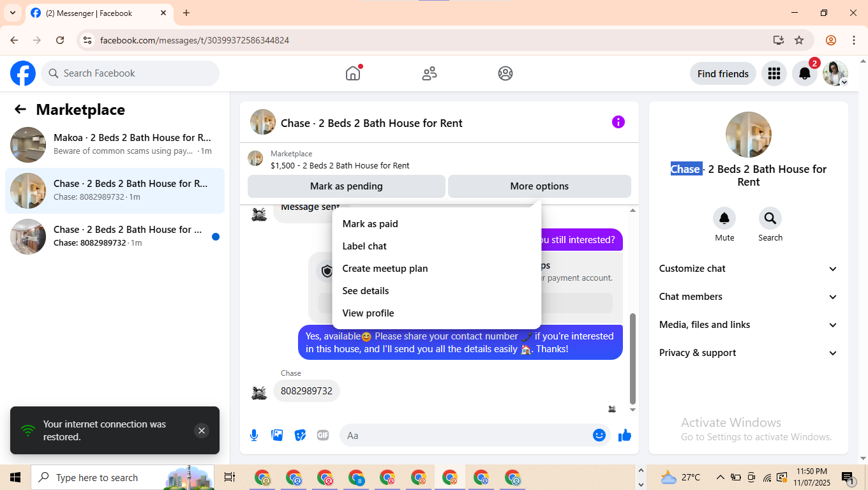The width and height of the screenshot is (868, 490).
Task: Show hidden system tray icons
Action: coord(721,477)
